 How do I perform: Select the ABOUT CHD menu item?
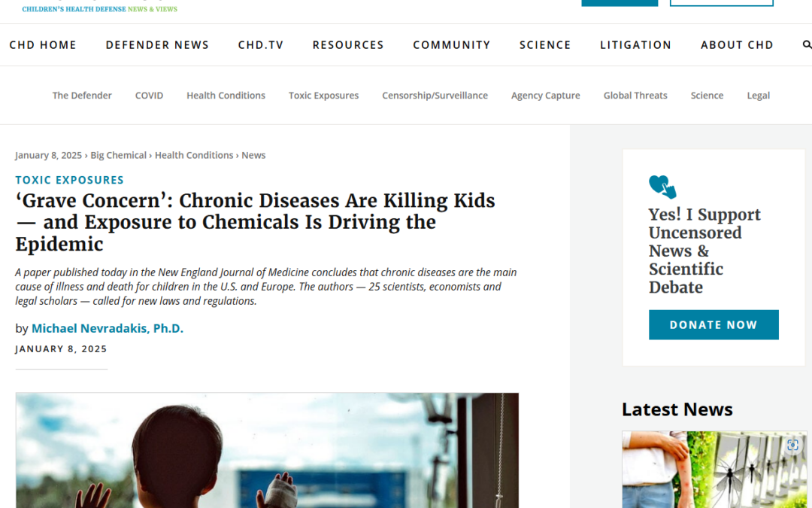(737, 44)
